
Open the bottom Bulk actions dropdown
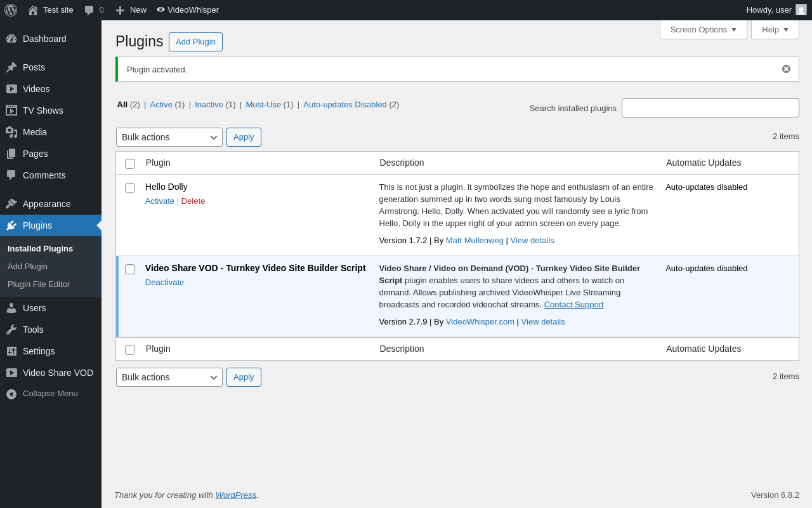click(169, 377)
